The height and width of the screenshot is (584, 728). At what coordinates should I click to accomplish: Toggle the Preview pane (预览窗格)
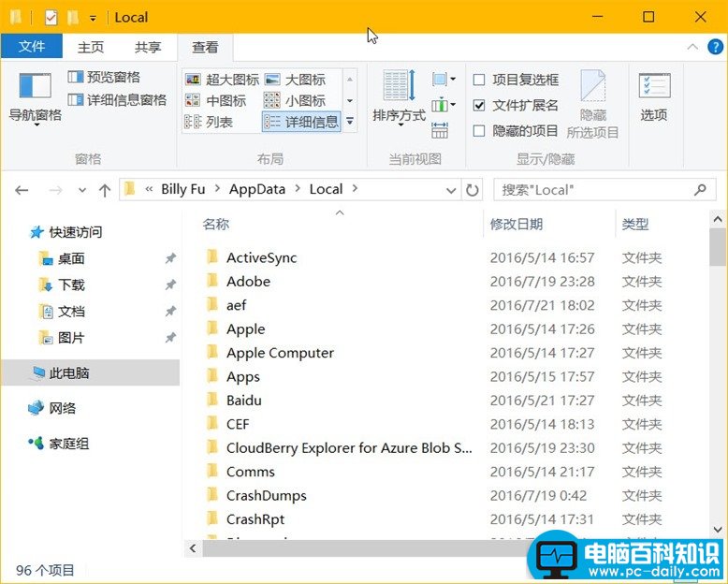[104, 77]
